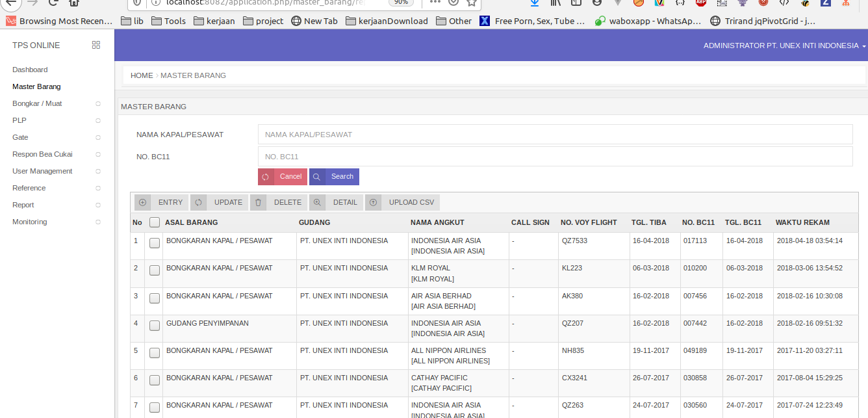
Task: Open the project bookmark folder
Action: (x=263, y=21)
